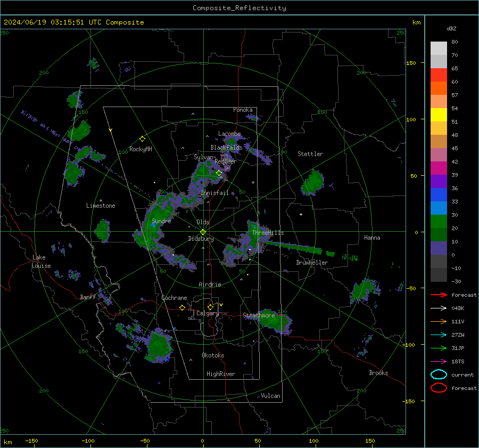Click the RedDeer city label
Screen dimensions: 479x448
tap(226, 161)
